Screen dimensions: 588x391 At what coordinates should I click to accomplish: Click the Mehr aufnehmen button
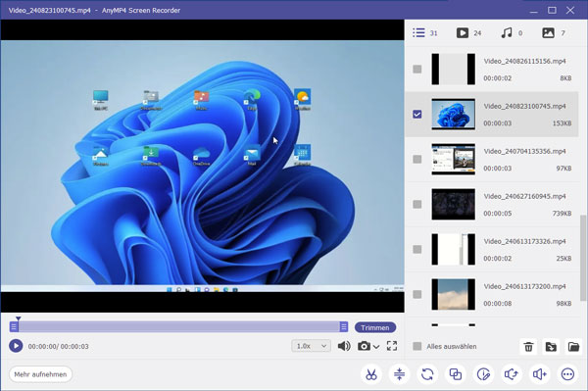pyautogui.click(x=40, y=374)
